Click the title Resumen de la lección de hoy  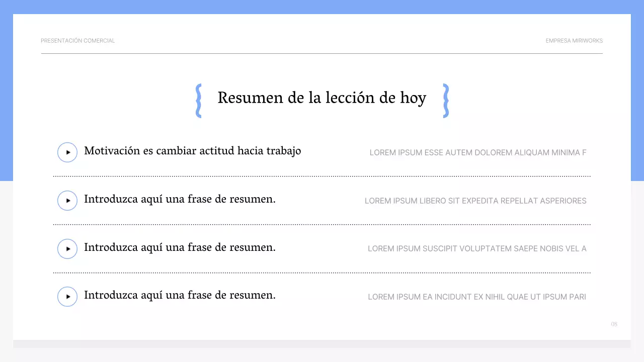(x=321, y=98)
